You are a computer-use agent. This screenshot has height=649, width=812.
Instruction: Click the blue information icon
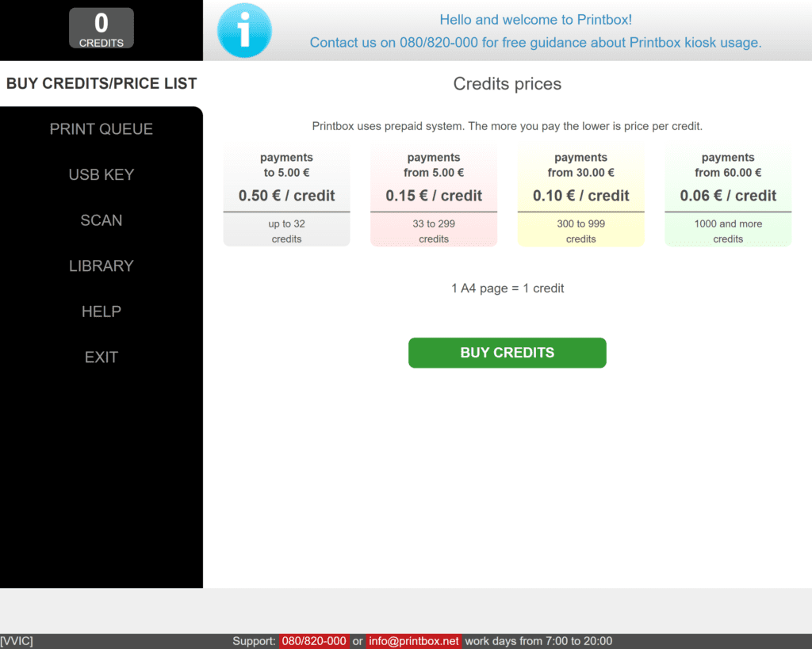click(244, 31)
